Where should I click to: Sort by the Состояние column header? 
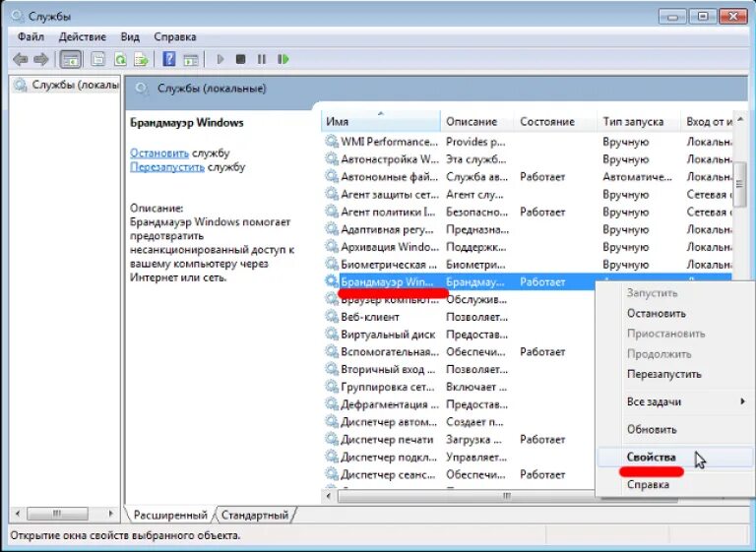point(555,121)
